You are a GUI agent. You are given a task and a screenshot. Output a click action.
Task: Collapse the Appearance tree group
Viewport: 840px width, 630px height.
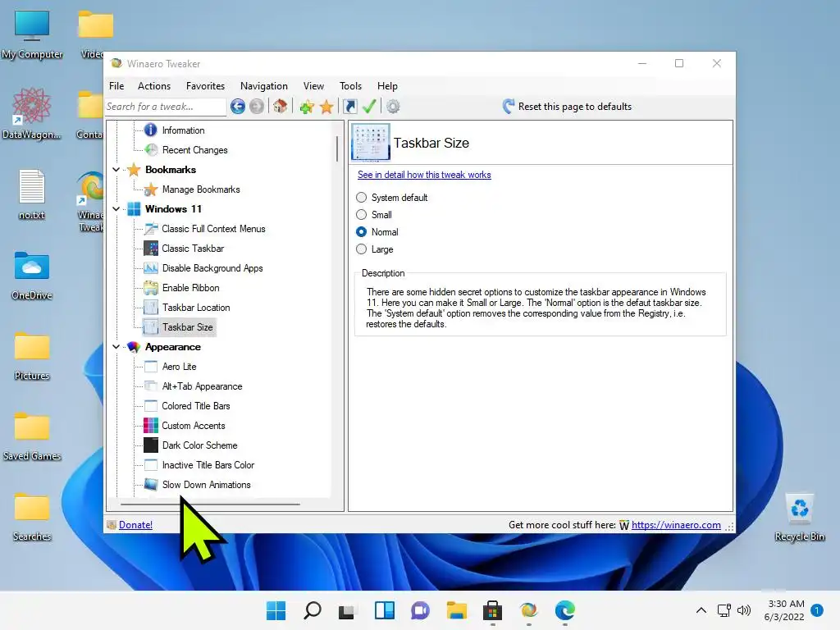[x=116, y=347]
